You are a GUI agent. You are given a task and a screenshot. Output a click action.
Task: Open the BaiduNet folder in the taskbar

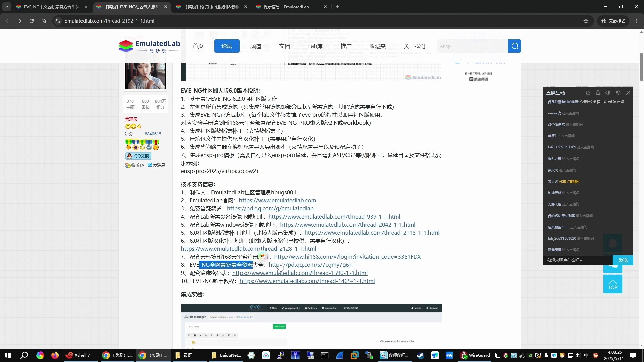point(227,355)
